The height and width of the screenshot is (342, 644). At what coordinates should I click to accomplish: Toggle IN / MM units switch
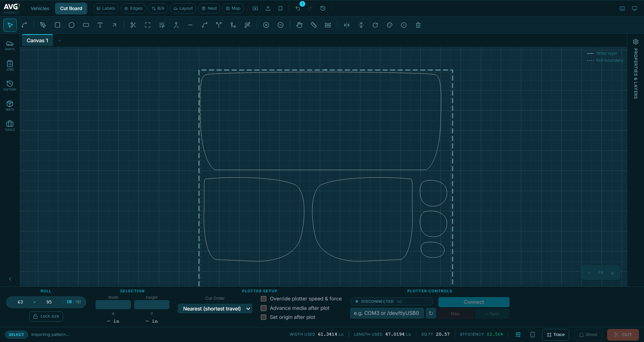pos(74,302)
